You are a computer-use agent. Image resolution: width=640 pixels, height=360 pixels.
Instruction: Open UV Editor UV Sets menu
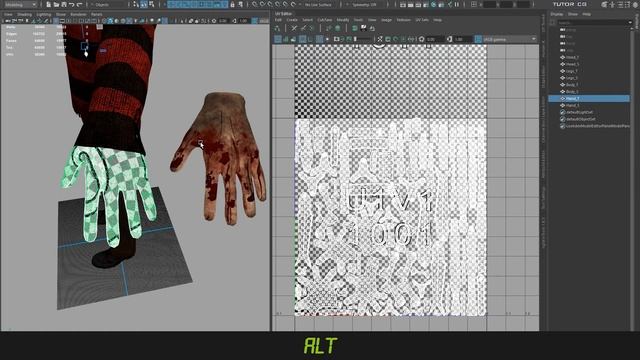422,20
